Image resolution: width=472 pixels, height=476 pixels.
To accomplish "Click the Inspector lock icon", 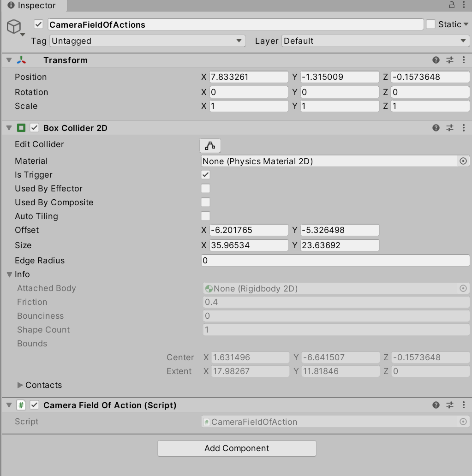I will pos(452,5).
